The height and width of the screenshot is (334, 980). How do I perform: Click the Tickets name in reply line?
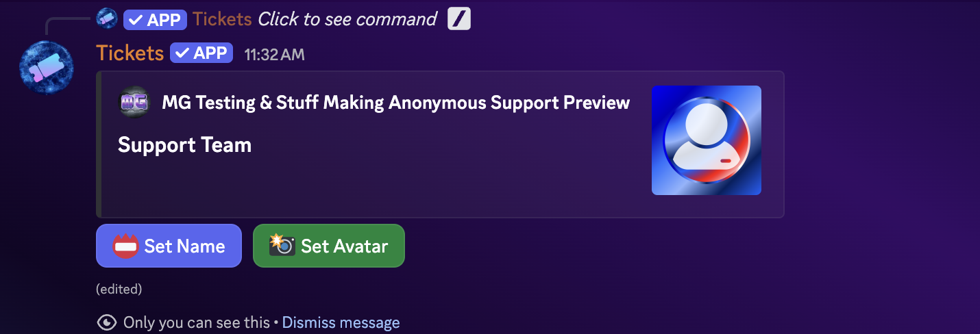222,19
